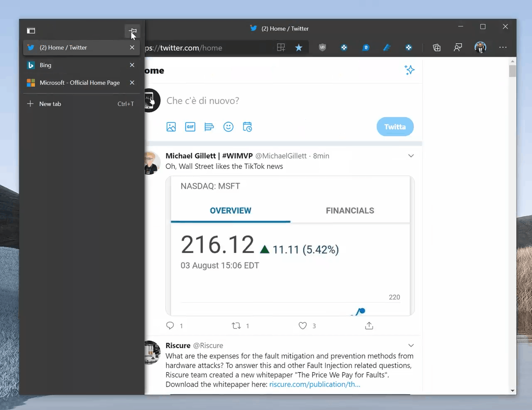Click the twitter.com/home address bar
The image size is (532, 410).
(208, 48)
